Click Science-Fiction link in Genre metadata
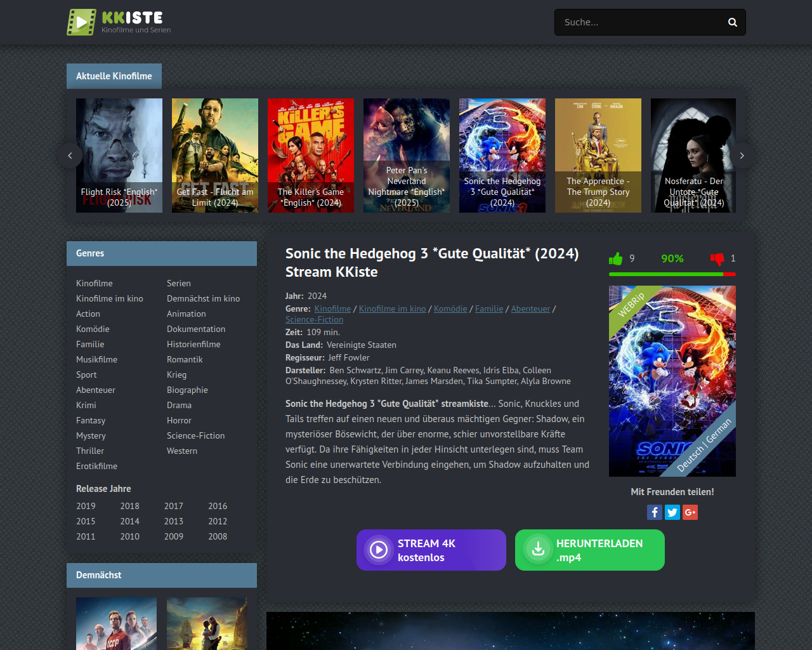Viewport: 812px width, 650px height. (314, 319)
